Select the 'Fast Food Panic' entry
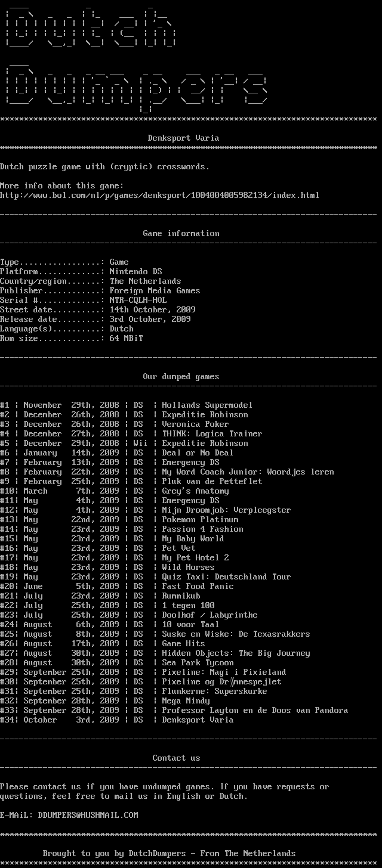The height and width of the screenshot is (868, 382). (x=198, y=586)
